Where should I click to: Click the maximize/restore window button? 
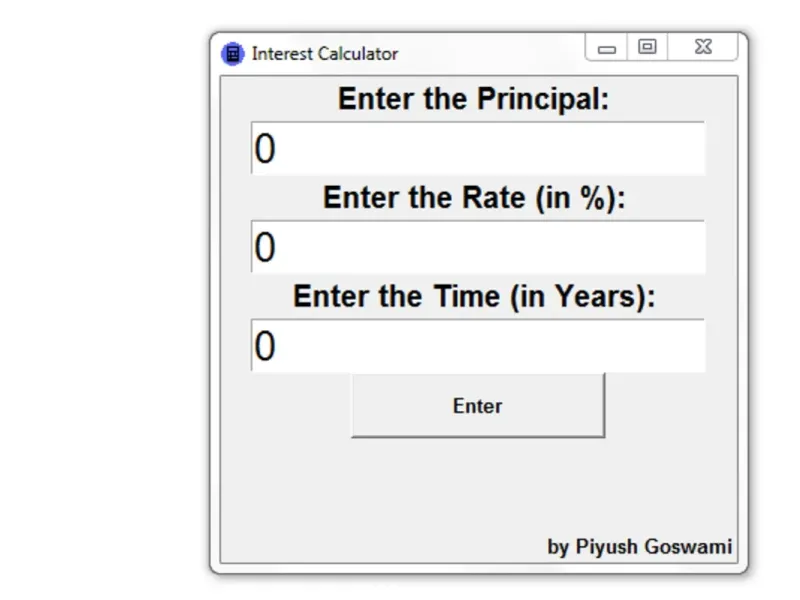pyautogui.click(x=647, y=46)
